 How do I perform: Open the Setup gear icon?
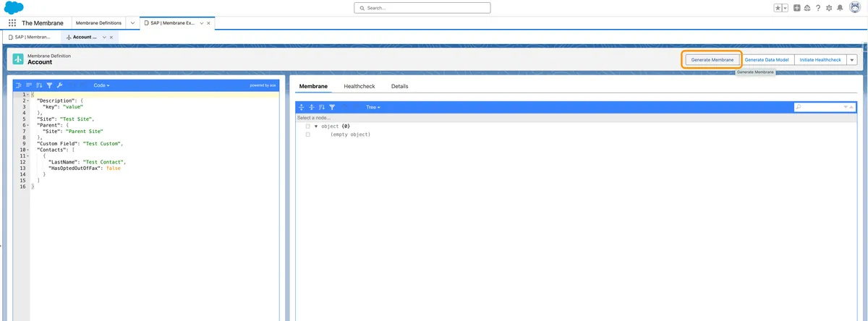pos(828,8)
